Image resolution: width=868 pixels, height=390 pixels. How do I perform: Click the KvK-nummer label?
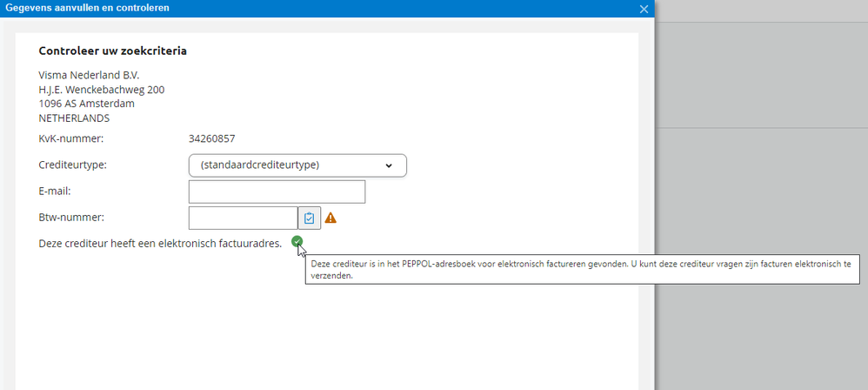pyautogui.click(x=71, y=139)
